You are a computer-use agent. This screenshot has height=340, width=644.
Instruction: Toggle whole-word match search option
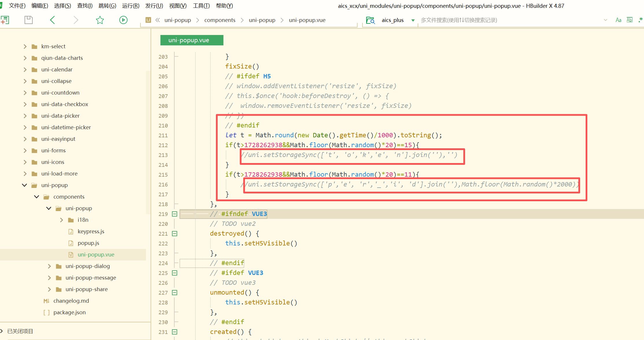pyautogui.click(x=630, y=20)
